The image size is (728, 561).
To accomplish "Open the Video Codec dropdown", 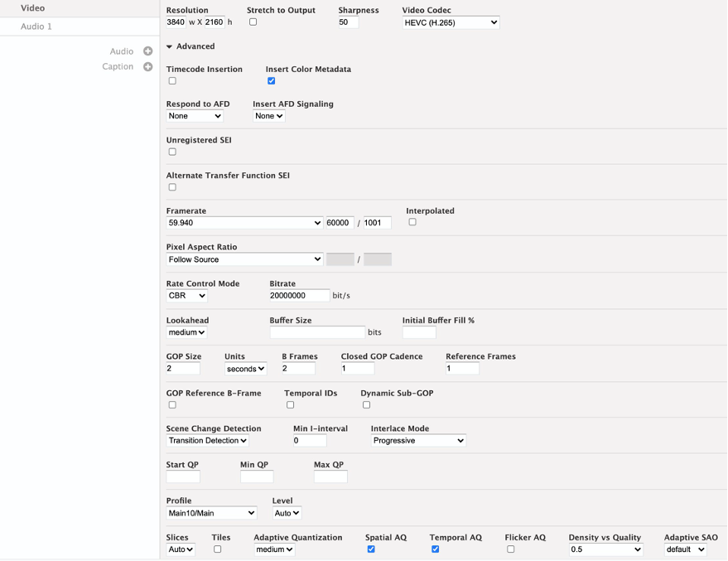I will click(451, 22).
